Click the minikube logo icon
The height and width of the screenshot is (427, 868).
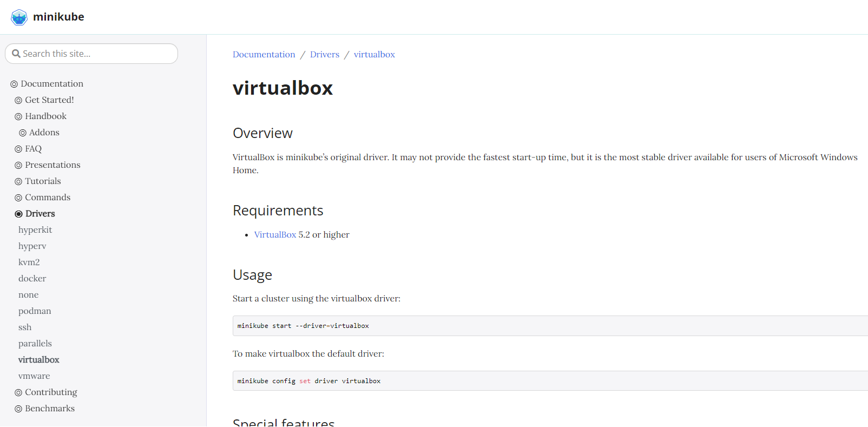coord(19,17)
